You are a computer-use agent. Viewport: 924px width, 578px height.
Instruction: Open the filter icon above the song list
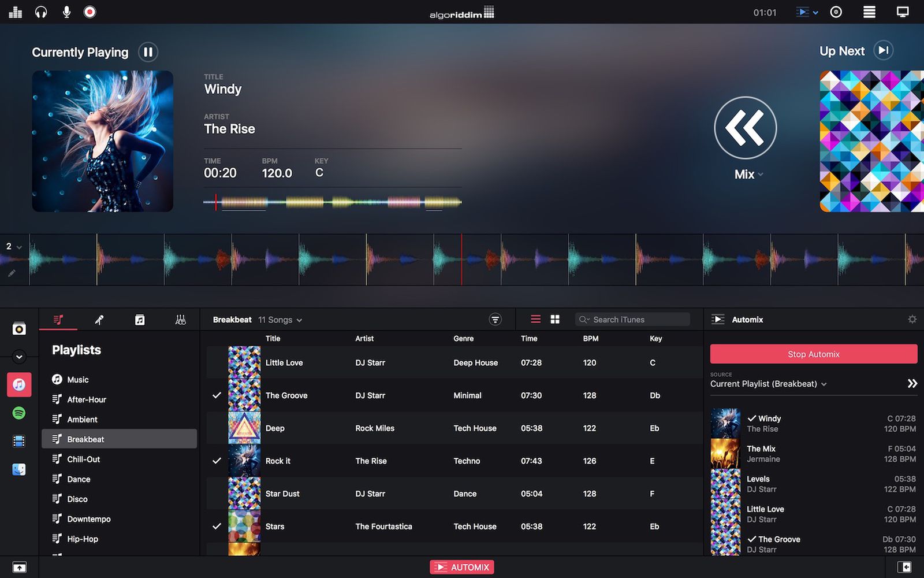pos(495,319)
